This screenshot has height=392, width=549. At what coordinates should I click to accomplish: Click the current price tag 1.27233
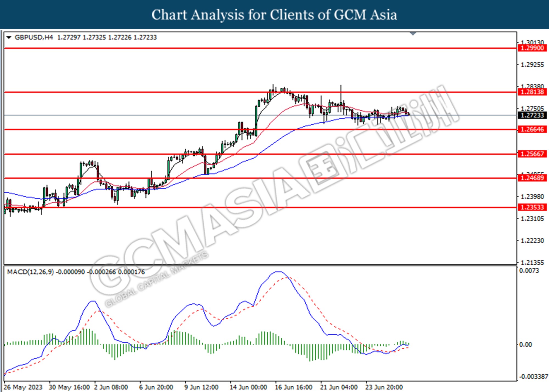tap(532, 115)
